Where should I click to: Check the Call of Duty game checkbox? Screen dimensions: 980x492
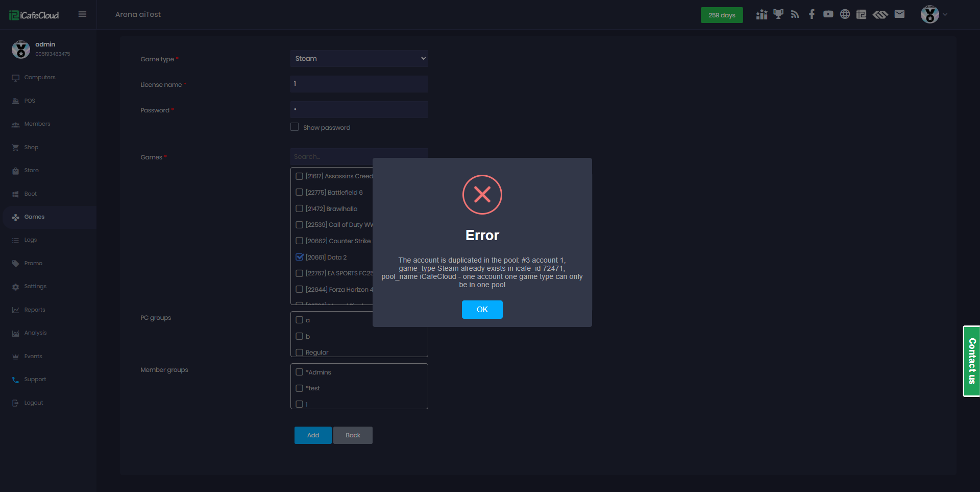pyautogui.click(x=300, y=225)
